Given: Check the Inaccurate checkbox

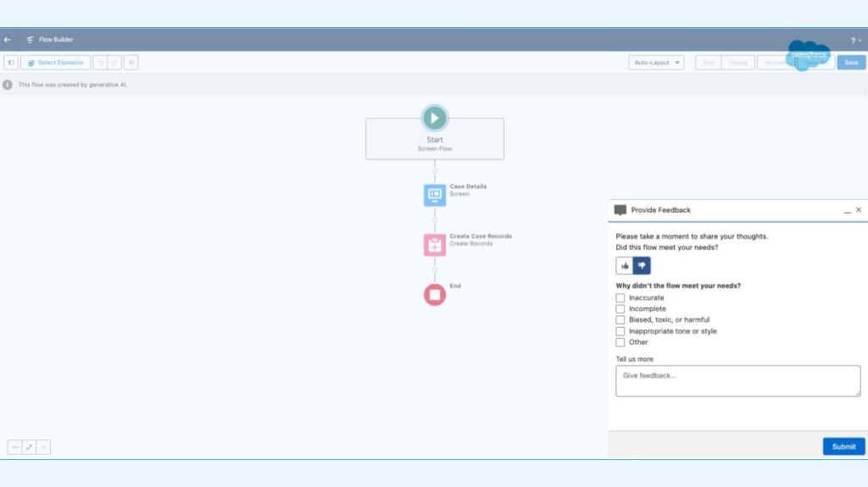Looking at the screenshot, I should coord(620,298).
